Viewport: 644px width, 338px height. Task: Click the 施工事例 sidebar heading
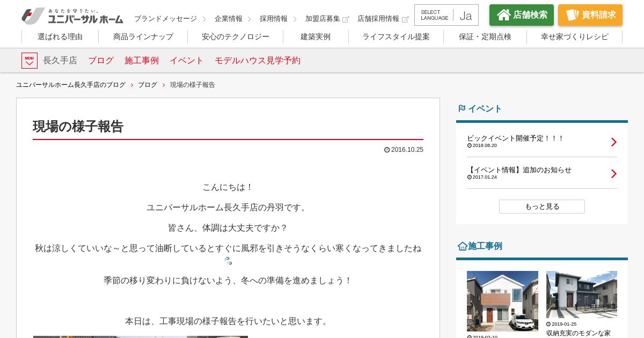(485, 246)
